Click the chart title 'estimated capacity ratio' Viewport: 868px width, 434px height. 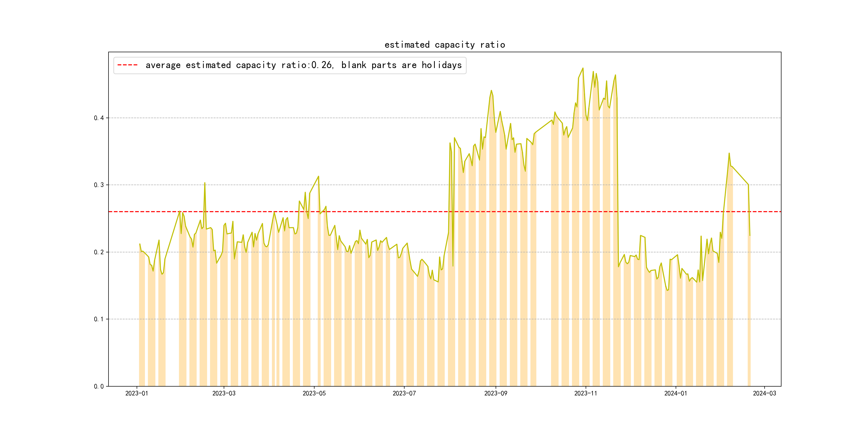(444, 45)
